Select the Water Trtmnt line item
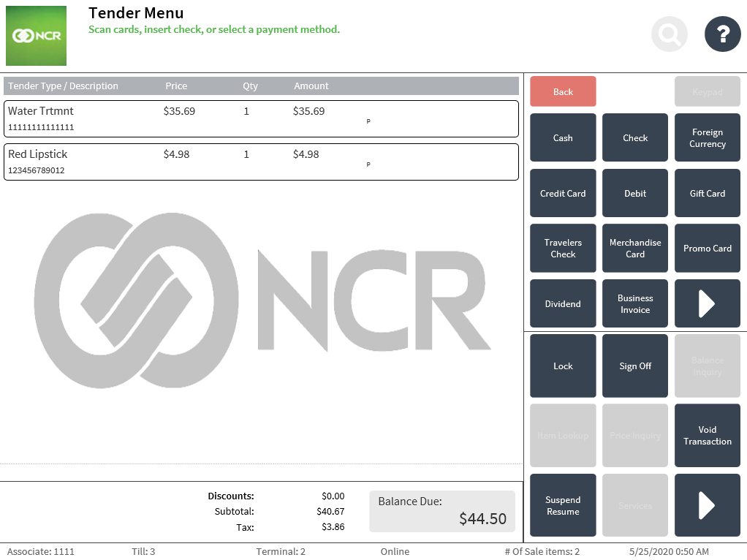This screenshot has height=560, width=747. click(261, 118)
